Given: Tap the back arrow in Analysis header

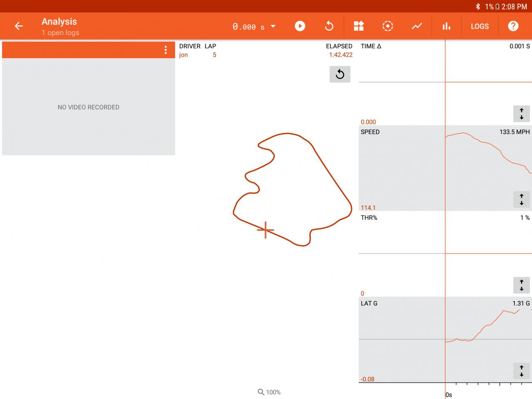Looking at the screenshot, I should click(19, 26).
